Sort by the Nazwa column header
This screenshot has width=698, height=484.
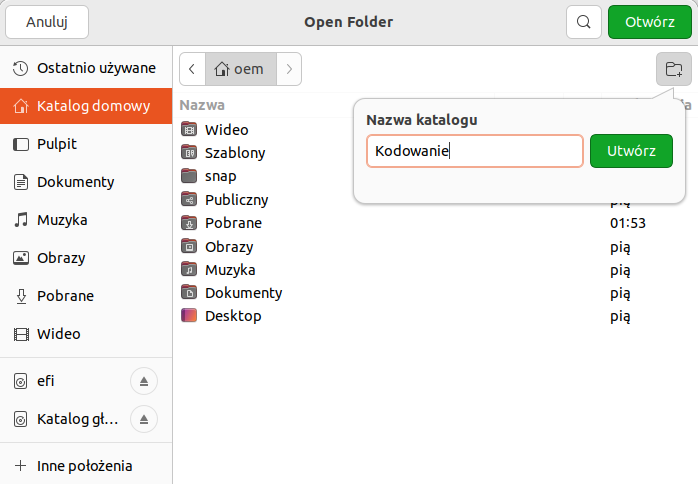click(x=202, y=105)
